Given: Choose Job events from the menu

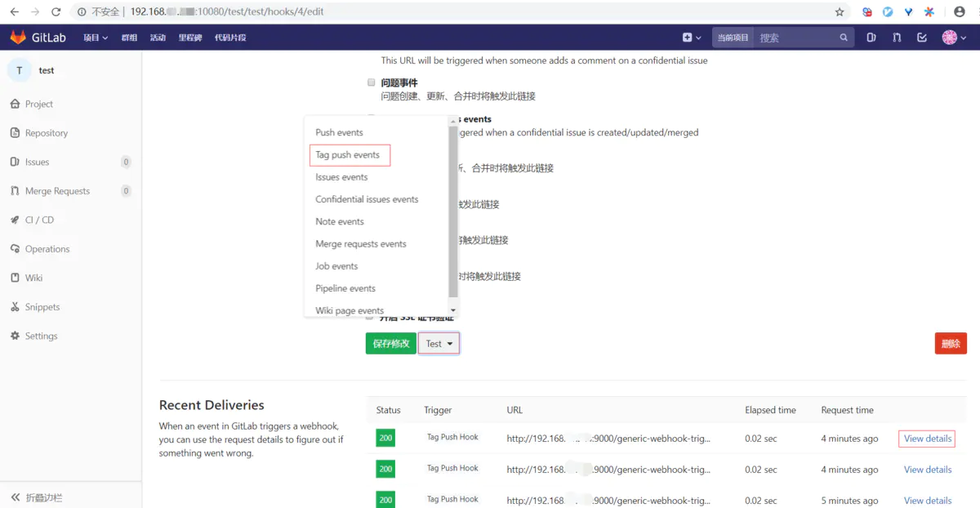Looking at the screenshot, I should (x=336, y=266).
